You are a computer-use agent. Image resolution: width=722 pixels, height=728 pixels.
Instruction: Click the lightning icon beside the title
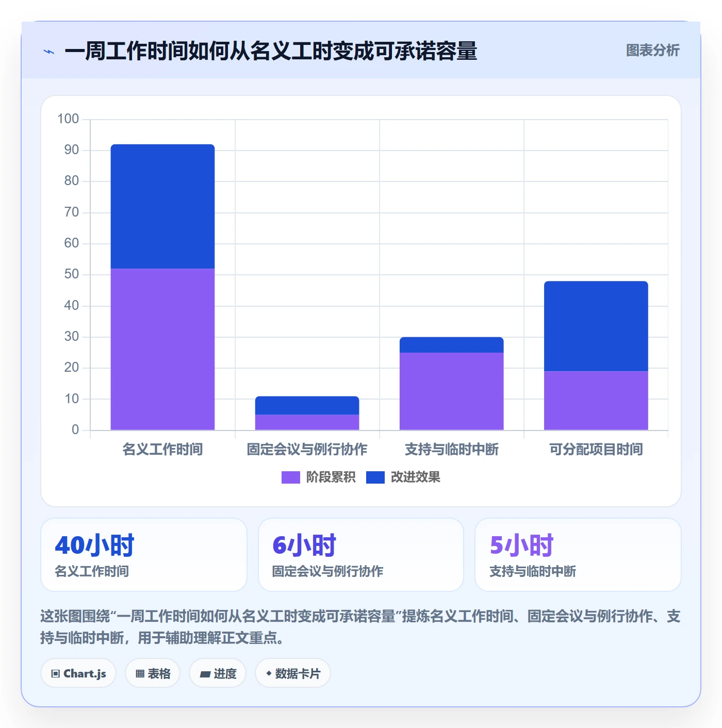click(49, 52)
